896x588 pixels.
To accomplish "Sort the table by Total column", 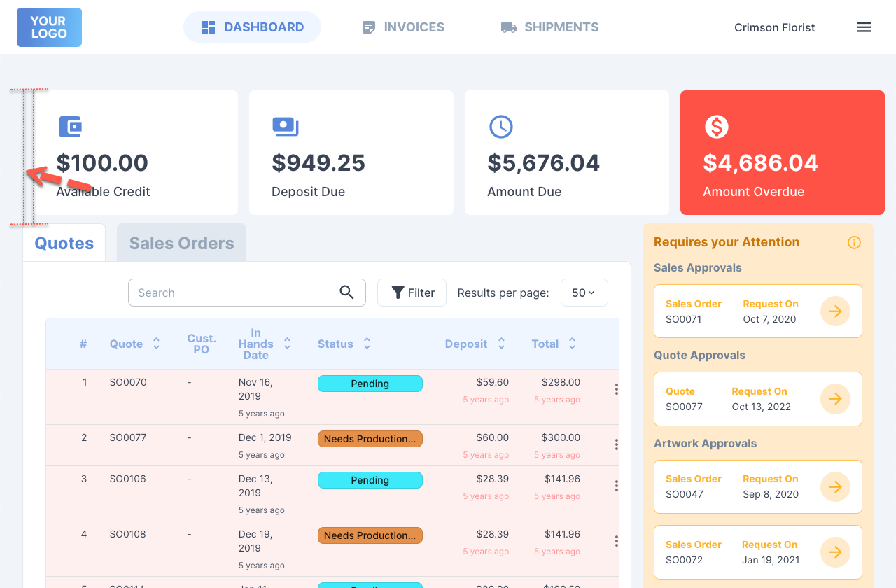I will (572, 344).
